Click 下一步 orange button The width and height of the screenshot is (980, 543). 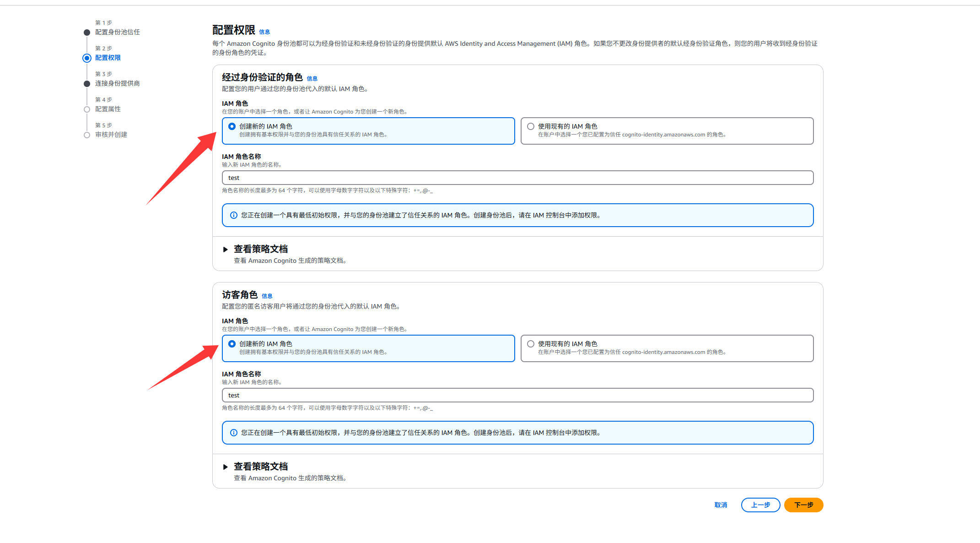[x=803, y=505]
